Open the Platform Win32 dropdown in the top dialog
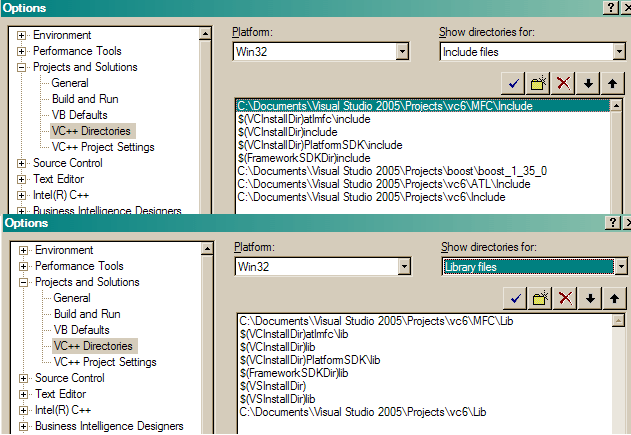631x435 pixels. pyautogui.click(x=402, y=52)
